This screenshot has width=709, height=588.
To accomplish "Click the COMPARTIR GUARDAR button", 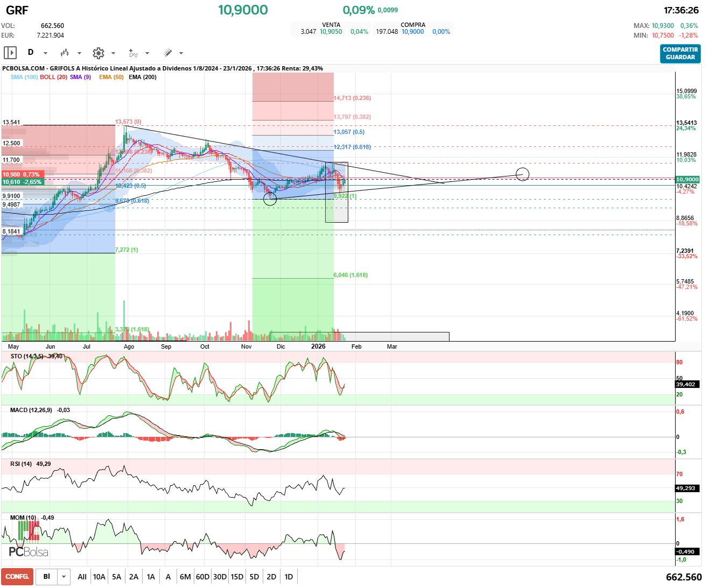I will pyautogui.click(x=680, y=53).
